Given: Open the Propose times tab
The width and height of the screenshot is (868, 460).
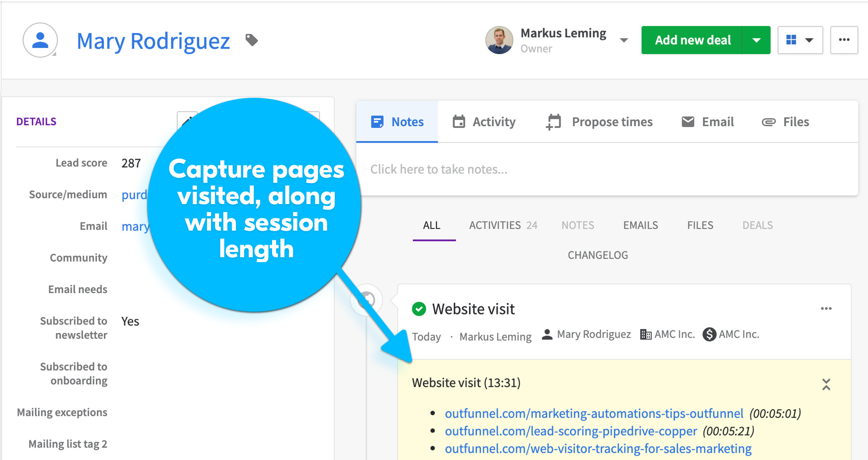Looking at the screenshot, I should point(599,122).
